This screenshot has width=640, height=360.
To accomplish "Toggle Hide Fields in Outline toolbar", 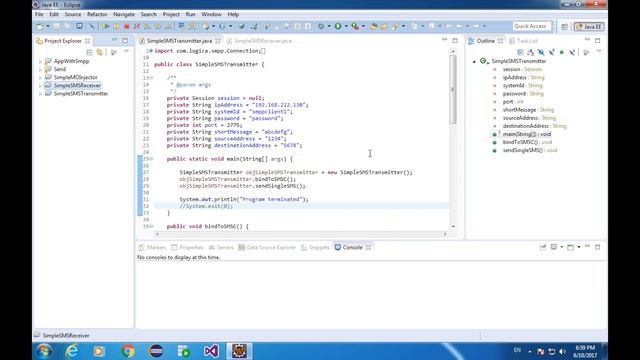I will click(541, 52).
